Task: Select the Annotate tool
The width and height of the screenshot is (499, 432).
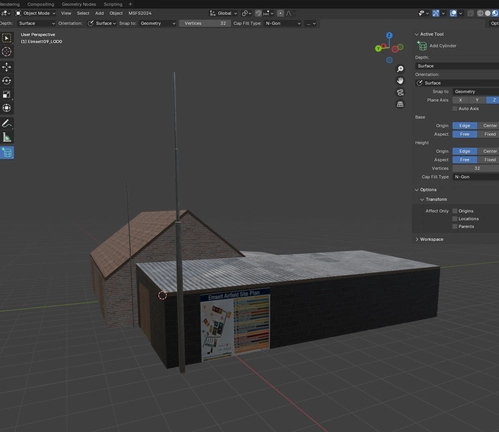Action: tap(7, 124)
